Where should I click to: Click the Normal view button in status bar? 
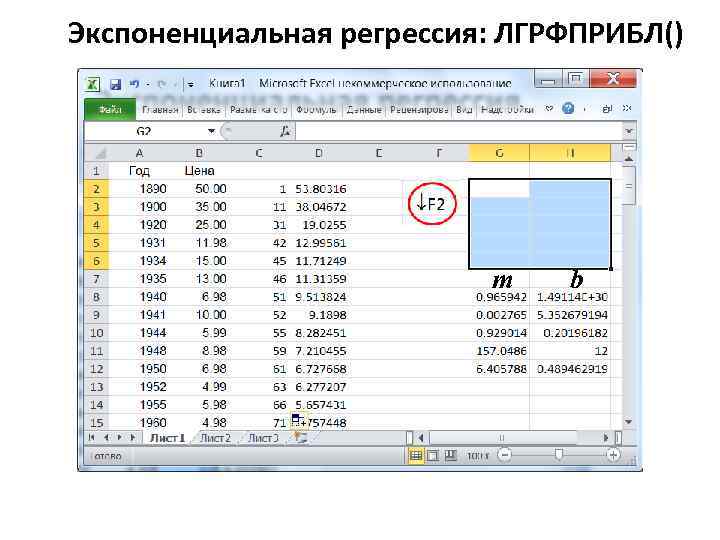[416, 456]
